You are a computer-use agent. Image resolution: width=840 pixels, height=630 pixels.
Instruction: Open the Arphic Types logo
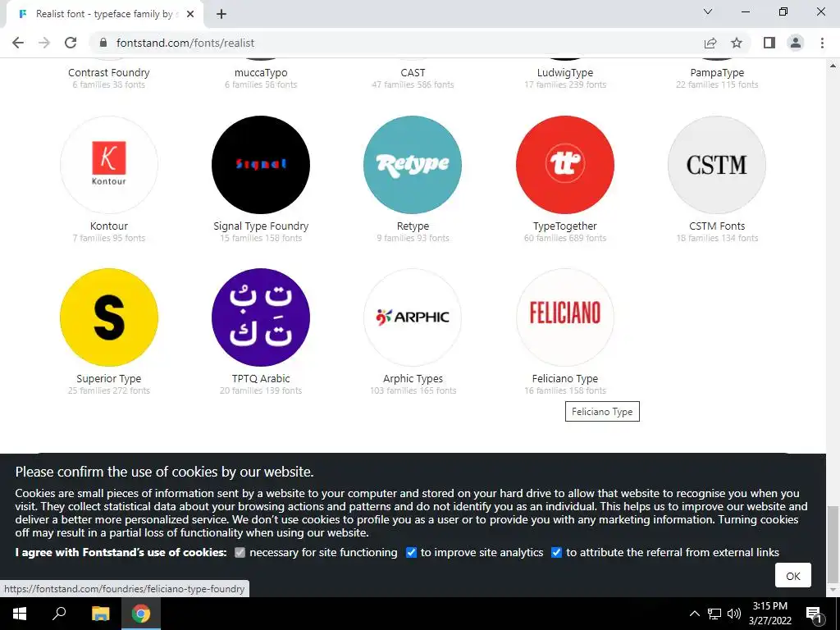click(413, 317)
